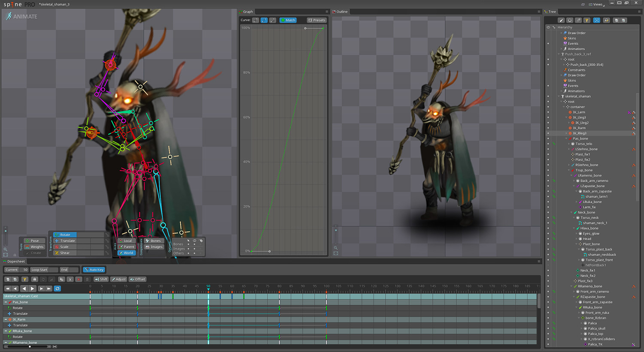Collapse IK_Rarm row in Dopesheet
Viewport: 644px width, 352px height.
pyautogui.click(x=6, y=319)
